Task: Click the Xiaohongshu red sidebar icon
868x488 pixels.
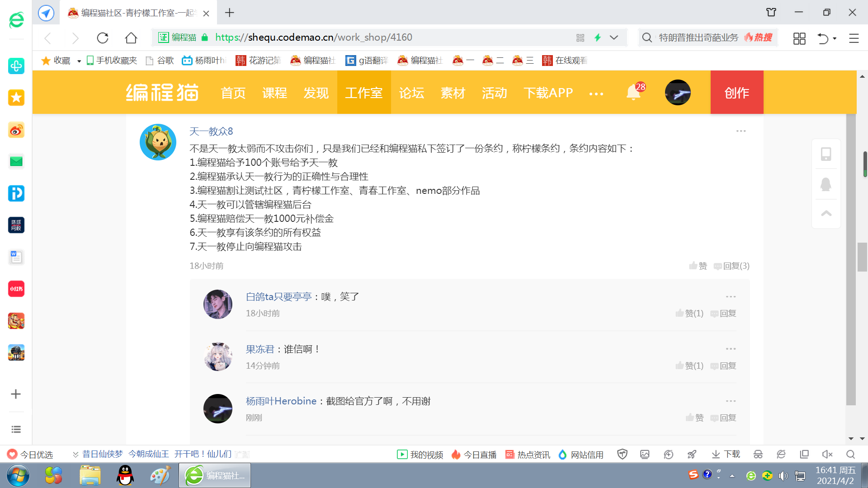Action: (x=16, y=289)
